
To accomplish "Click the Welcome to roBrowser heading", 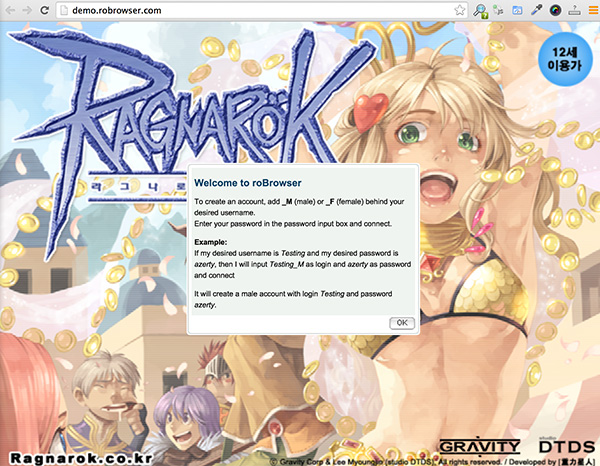I will tap(248, 183).
